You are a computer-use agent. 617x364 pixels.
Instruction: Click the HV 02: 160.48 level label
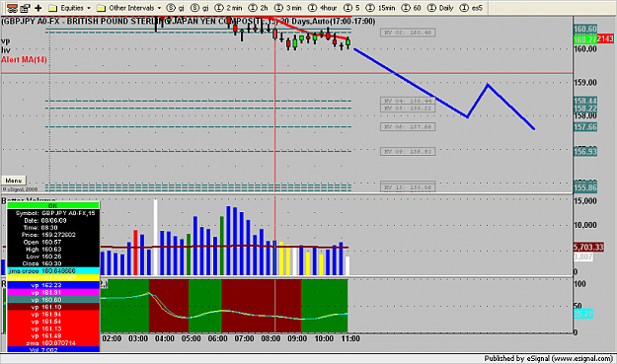[x=408, y=33]
